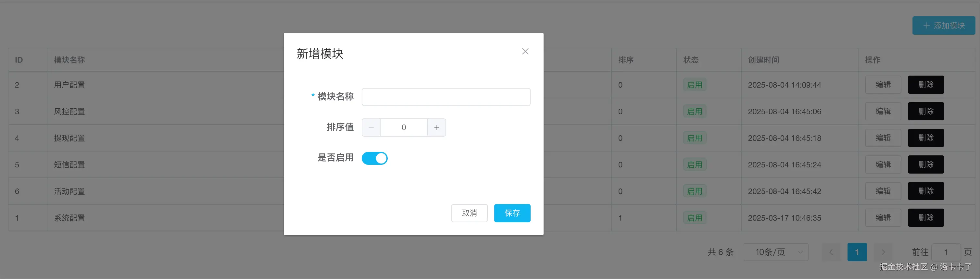This screenshot has width=980, height=279.
Task: Click the 排序值 number input box
Action: tap(404, 127)
